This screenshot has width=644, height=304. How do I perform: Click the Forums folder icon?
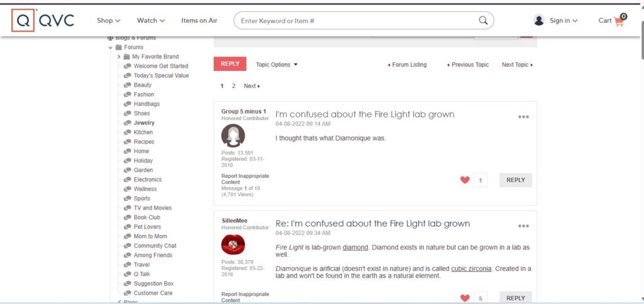point(119,47)
